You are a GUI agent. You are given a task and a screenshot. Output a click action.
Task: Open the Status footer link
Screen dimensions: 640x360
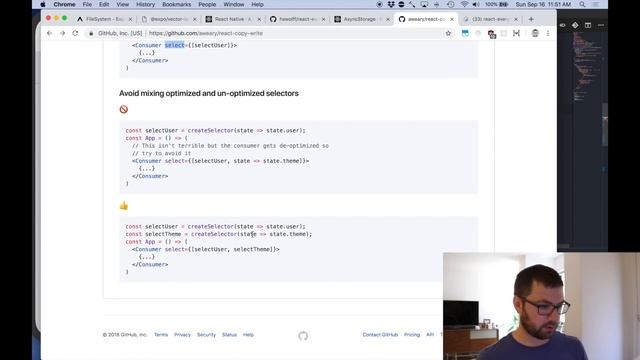(x=229, y=335)
